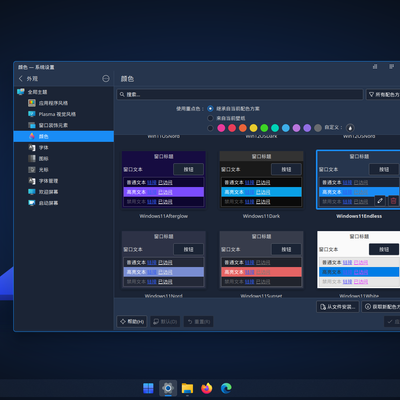Click the 从文件安装 button

click(x=337, y=307)
